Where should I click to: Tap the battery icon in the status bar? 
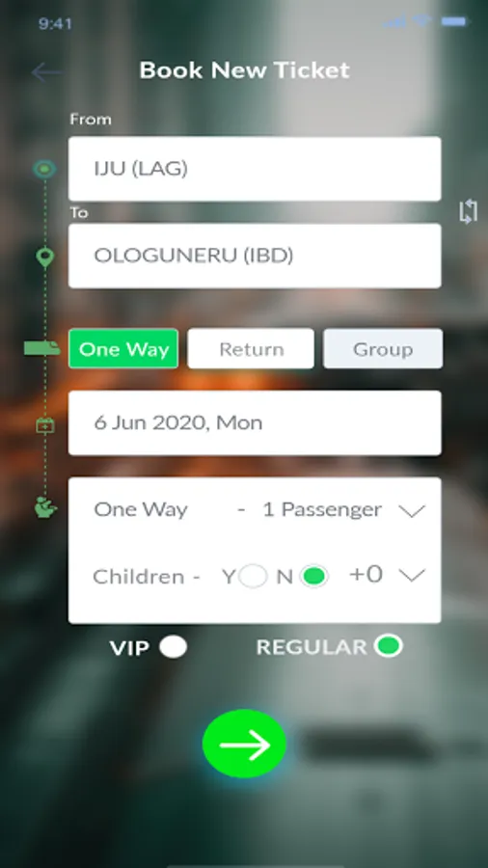(453, 21)
